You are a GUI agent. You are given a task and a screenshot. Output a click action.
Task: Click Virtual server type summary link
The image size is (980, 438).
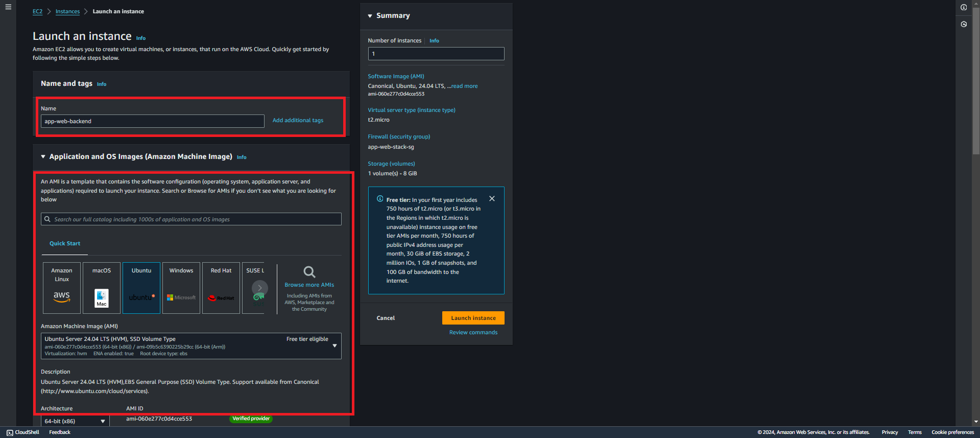412,110
